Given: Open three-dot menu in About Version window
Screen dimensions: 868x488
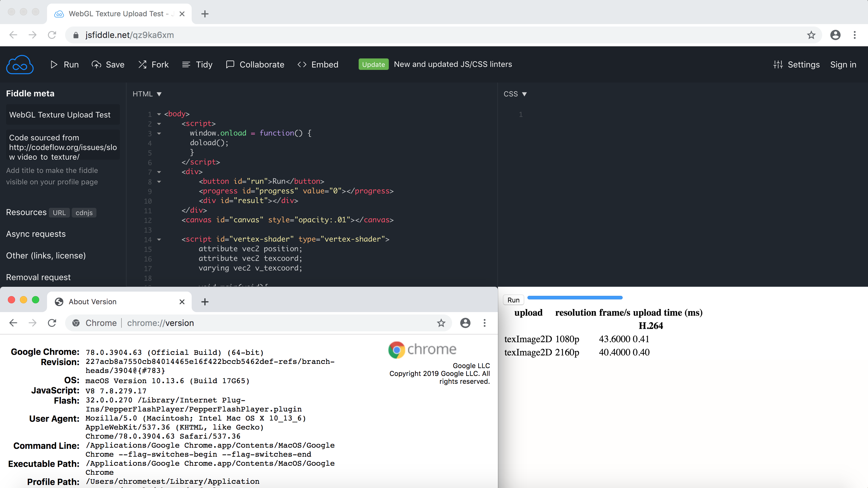Looking at the screenshot, I should pos(485,323).
